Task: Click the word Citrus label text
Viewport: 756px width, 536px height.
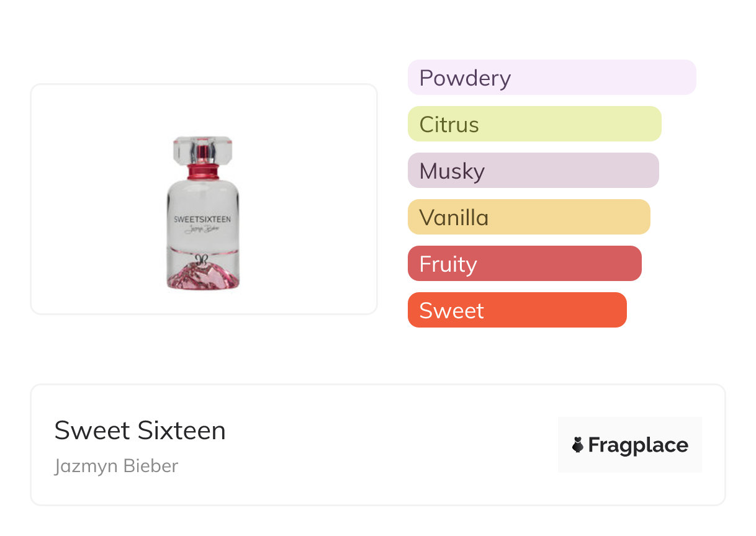Action: (449, 125)
